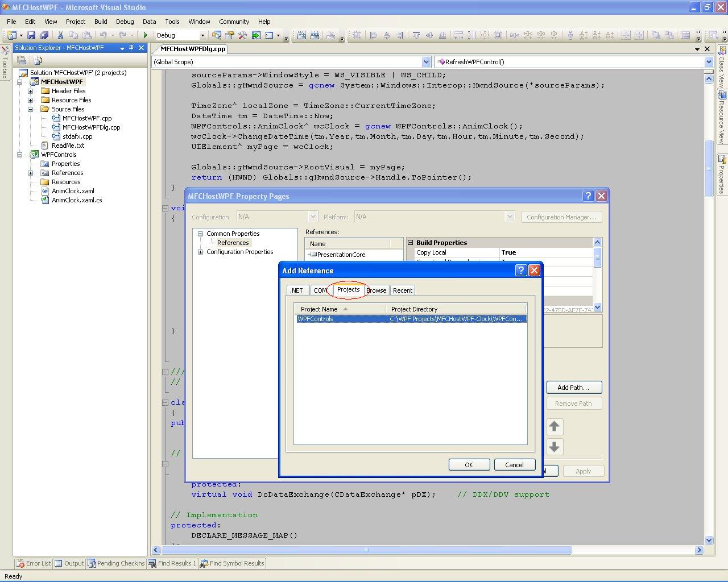Select ReadMe.txt in Solution Explorer
The height and width of the screenshot is (582, 728).
68,145
